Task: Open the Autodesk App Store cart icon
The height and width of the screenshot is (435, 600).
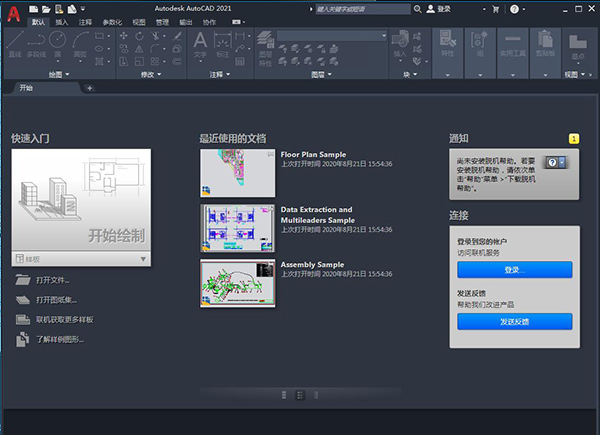Action: (496, 9)
